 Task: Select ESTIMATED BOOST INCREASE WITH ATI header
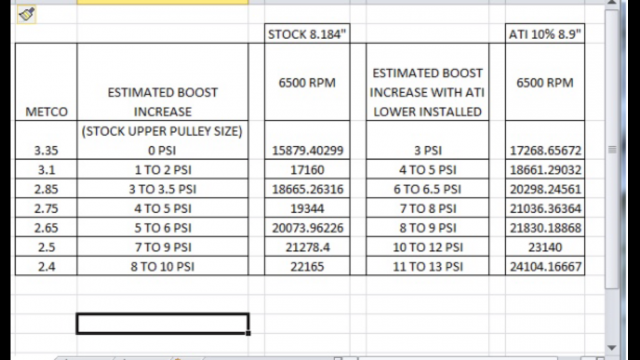[x=427, y=82]
